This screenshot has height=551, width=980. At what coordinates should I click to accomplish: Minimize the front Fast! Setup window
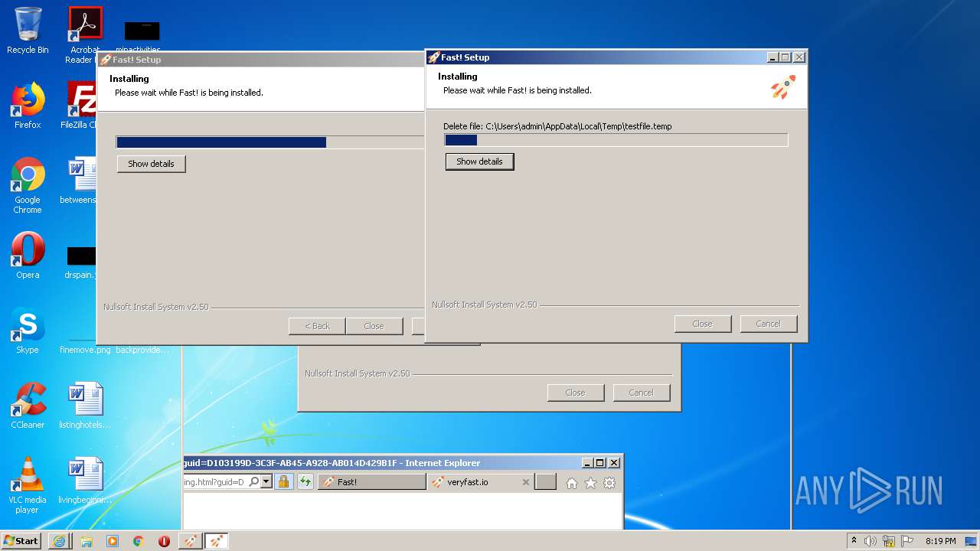tap(773, 57)
